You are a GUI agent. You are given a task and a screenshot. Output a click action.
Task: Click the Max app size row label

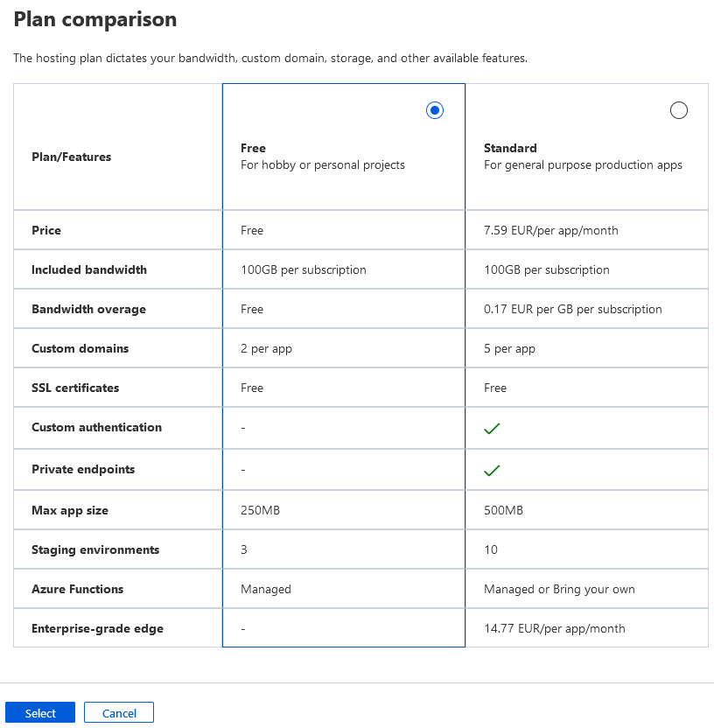pos(70,511)
